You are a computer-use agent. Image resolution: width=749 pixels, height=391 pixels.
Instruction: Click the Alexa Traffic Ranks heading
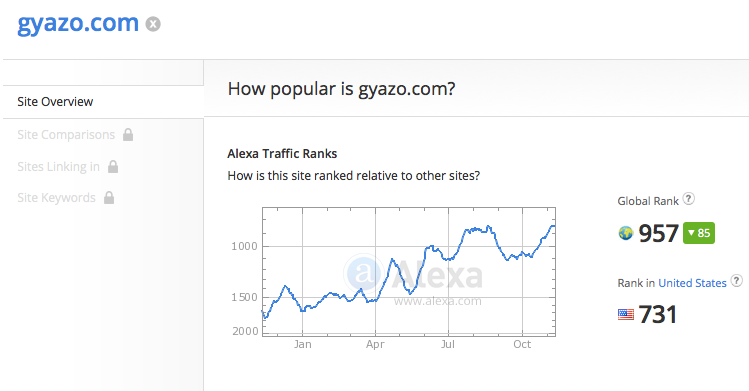[282, 154]
